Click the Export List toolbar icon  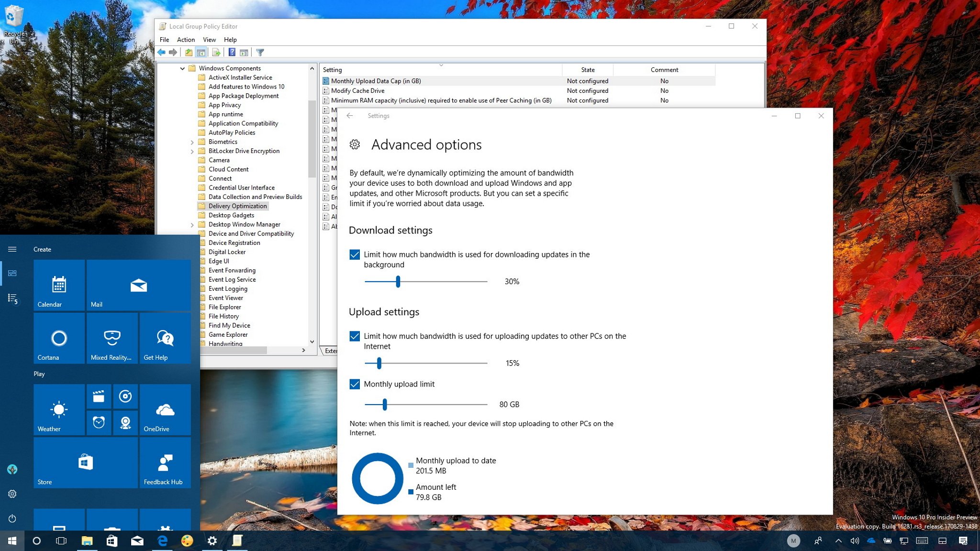pos(216,53)
